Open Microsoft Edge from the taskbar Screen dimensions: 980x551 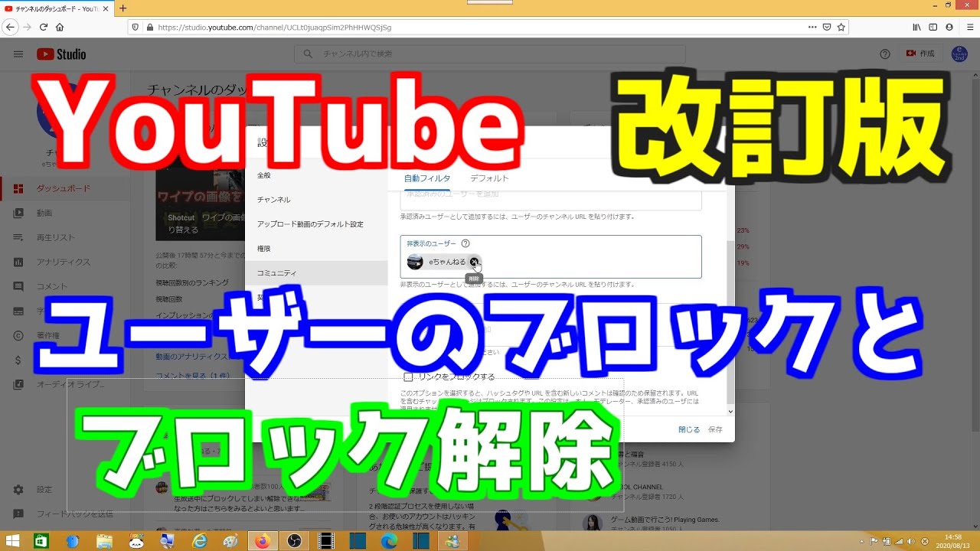click(x=389, y=541)
